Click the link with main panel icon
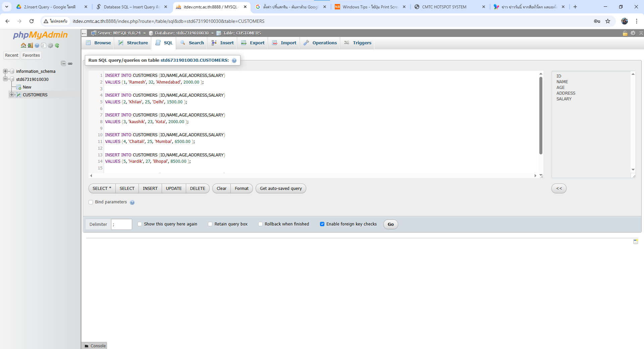 [x=70, y=63]
